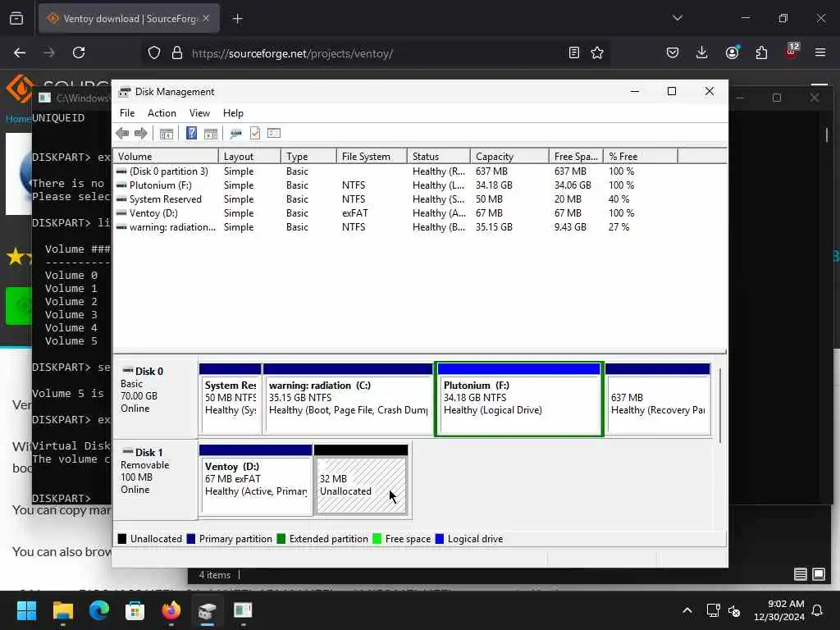The width and height of the screenshot is (840, 630).
Task: Click site security shield icon in the address bar
Action: pyautogui.click(x=154, y=53)
